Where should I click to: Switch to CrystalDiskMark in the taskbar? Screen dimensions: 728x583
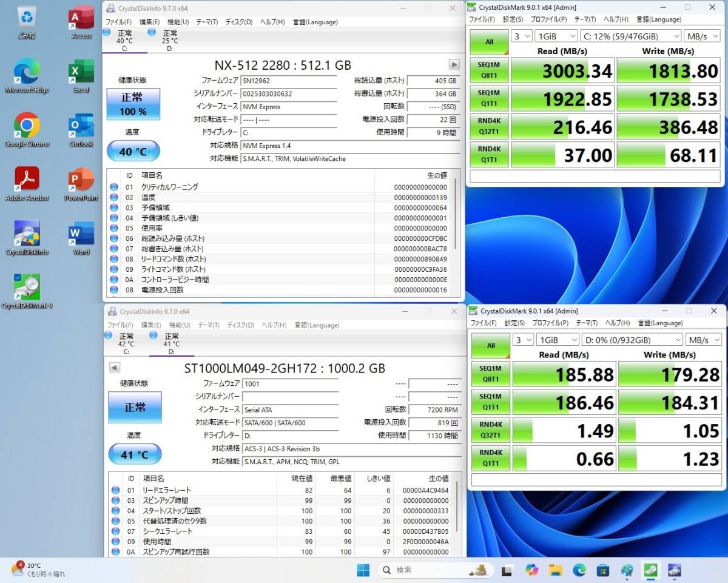click(x=650, y=570)
